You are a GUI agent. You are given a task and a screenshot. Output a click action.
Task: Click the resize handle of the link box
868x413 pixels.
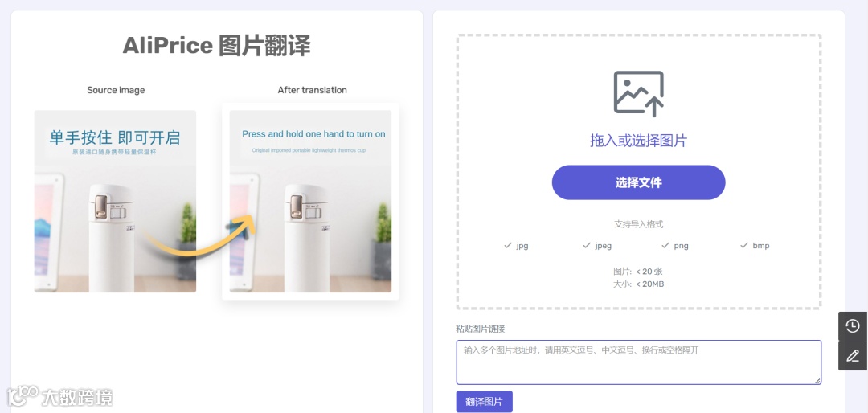(x=817, y=381)
